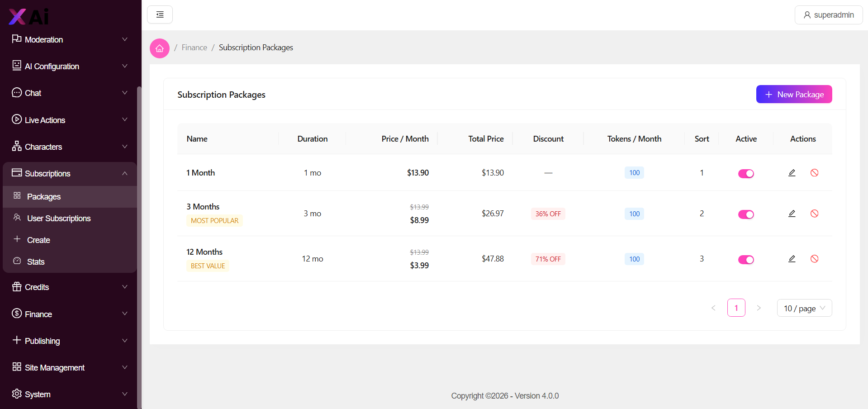The image size is (868, 409).
Task: Go to the next page arrow
Action: point(759,308)
